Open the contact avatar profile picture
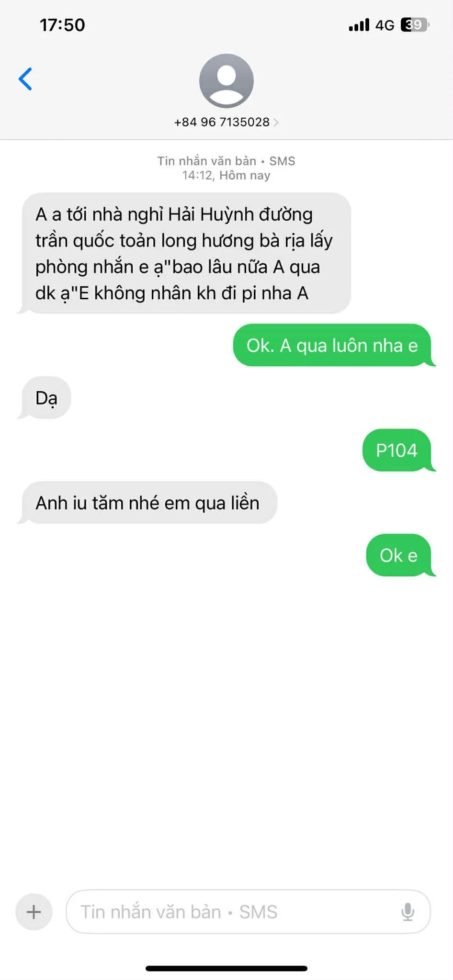 point(226,81)
